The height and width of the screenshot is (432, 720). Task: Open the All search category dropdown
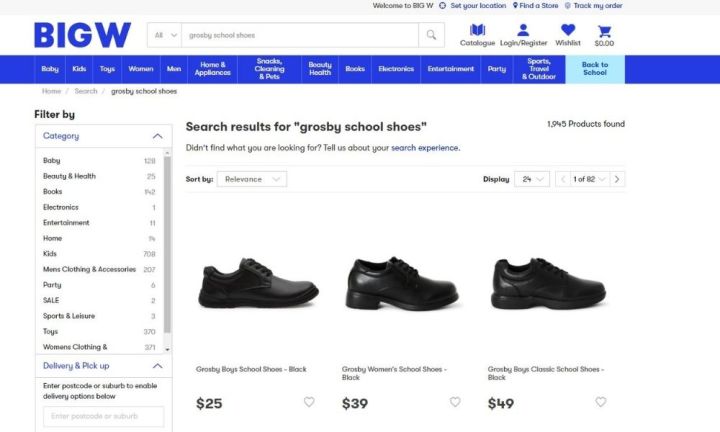coord(164,35)
